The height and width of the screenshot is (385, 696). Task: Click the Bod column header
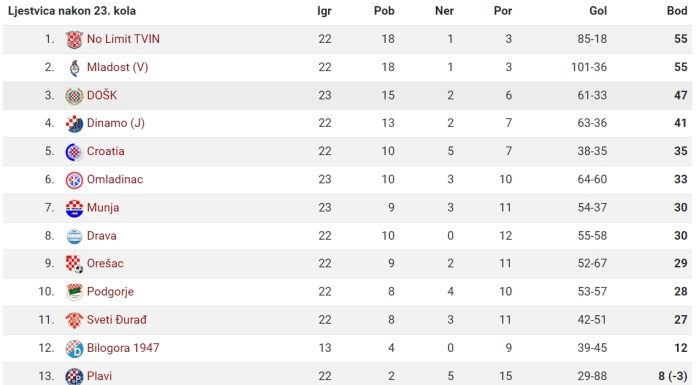point(677,11)
